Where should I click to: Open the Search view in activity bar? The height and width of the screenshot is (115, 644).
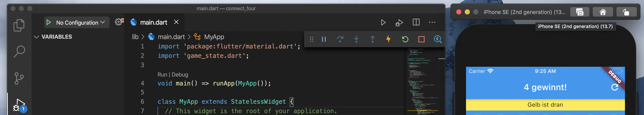[19, 52]
